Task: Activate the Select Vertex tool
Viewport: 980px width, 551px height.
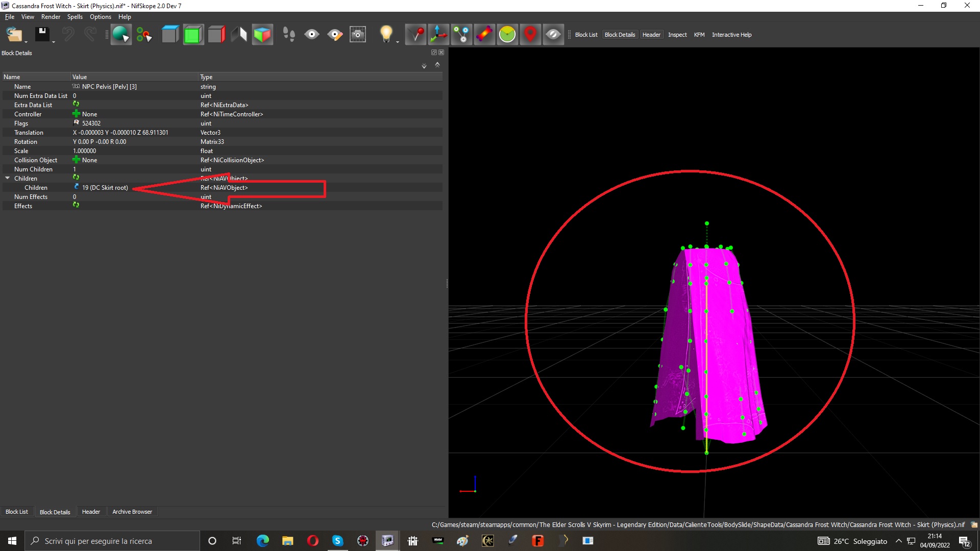Action: tap(144, 35)
